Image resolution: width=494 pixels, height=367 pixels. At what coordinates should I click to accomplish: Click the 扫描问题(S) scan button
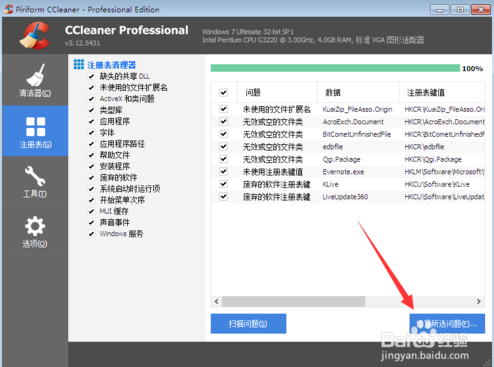pyautogui.click(x=248, y=324)
